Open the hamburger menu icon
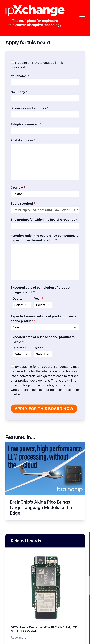 [x=82, y=16]
